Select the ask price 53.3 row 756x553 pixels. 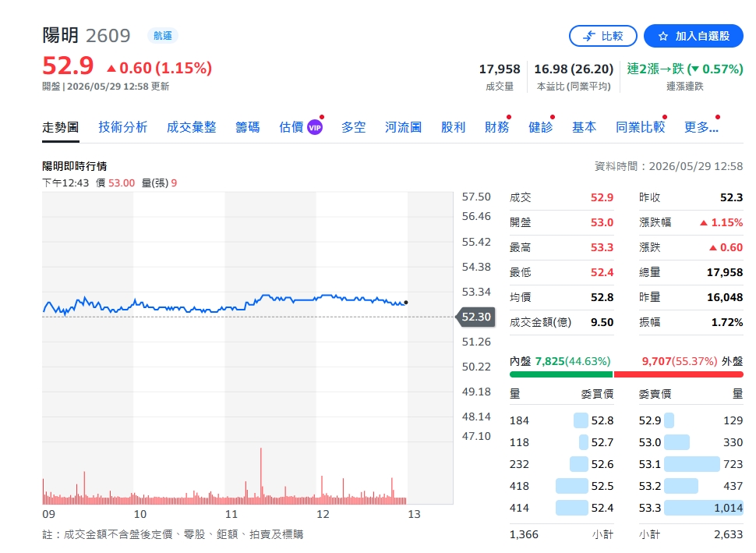tap(691, 508)
